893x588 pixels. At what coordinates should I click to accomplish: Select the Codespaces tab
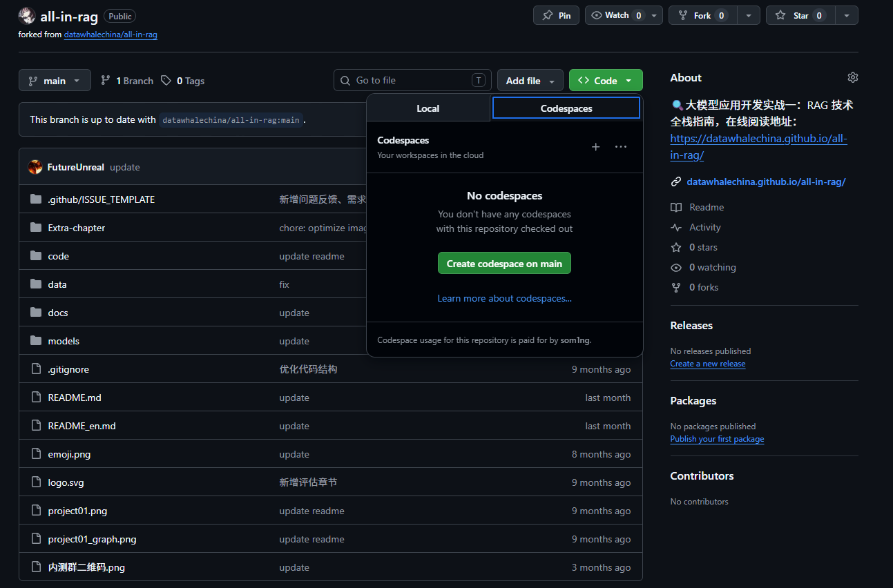pyautogui.click(x=566, y=108)
